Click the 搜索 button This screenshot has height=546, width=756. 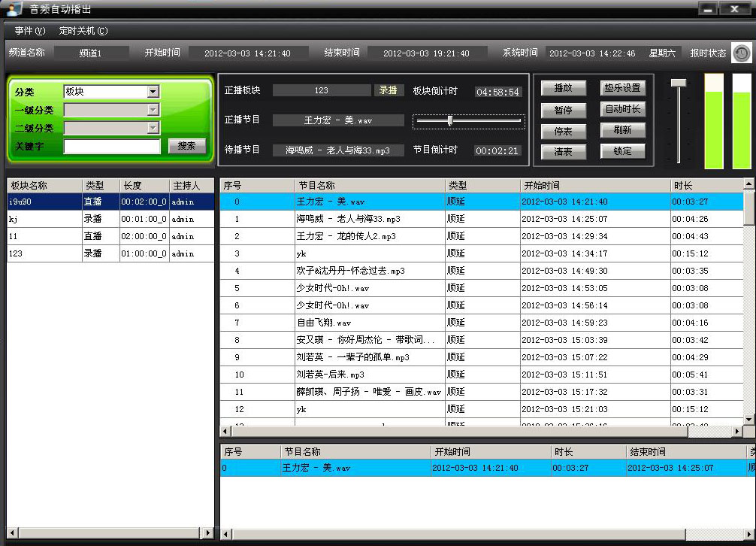point(186,146)
